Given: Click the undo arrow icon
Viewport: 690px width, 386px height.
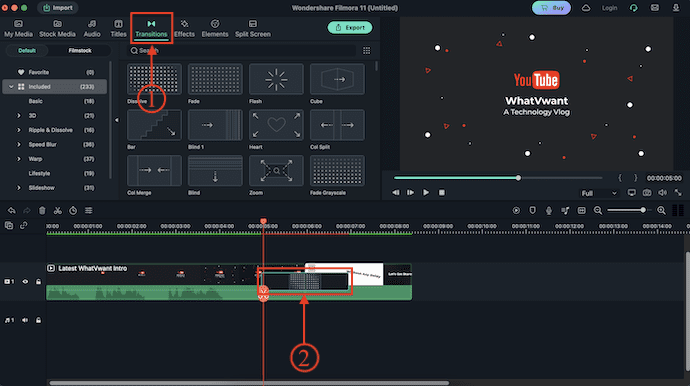Looking at the screenshot, I should (11, 211).
